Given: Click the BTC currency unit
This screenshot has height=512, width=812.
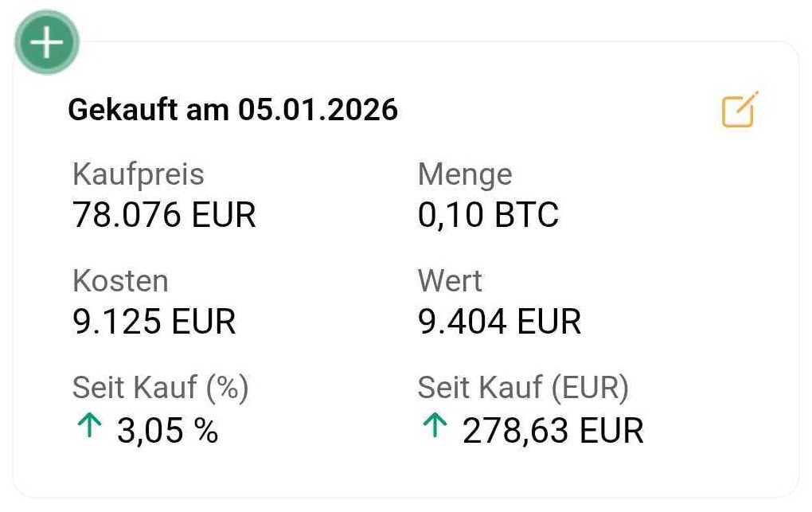Looking at the screenshot, I should 526,215.
